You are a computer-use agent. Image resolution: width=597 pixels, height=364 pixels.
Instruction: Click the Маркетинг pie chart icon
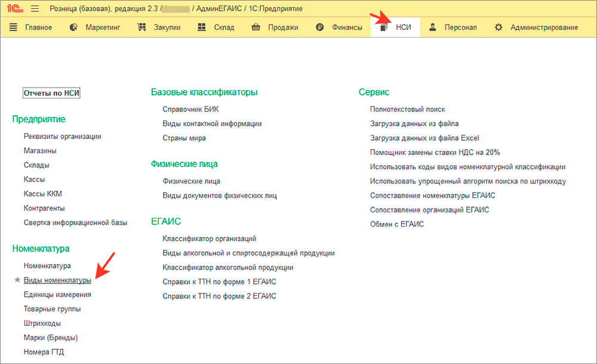click(x=73, y=27)
